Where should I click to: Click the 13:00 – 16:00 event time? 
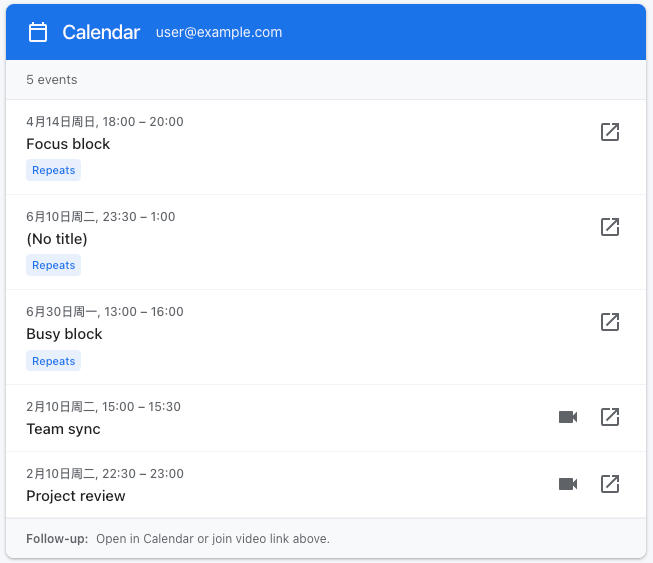144,311
